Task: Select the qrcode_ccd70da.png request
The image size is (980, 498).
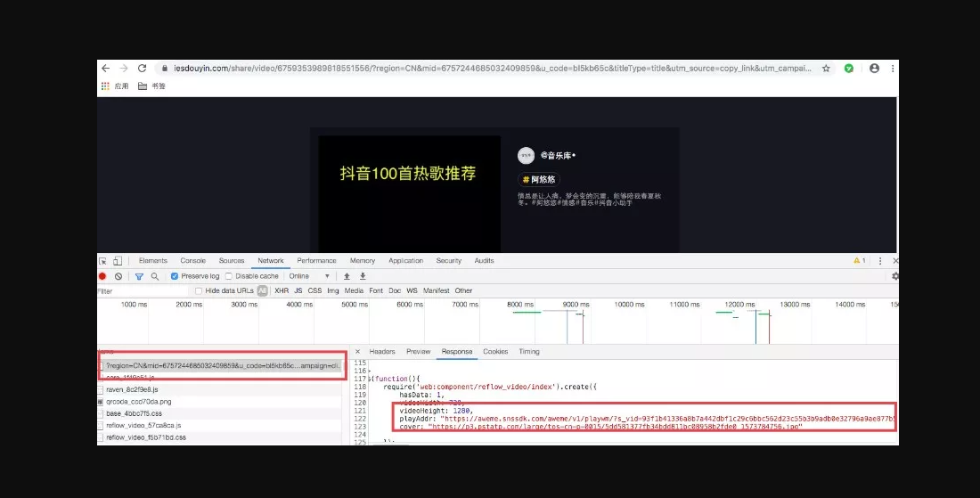Action: click(x=219, y=402)
